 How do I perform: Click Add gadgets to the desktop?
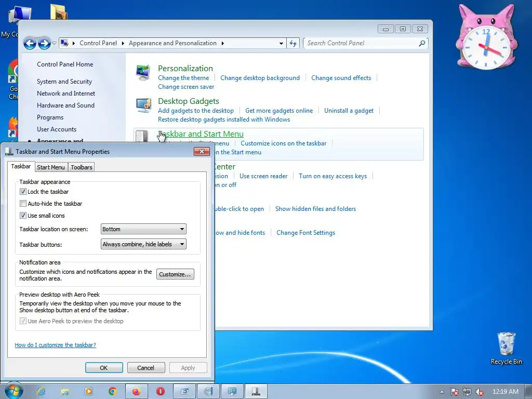(x=196, y=111)
